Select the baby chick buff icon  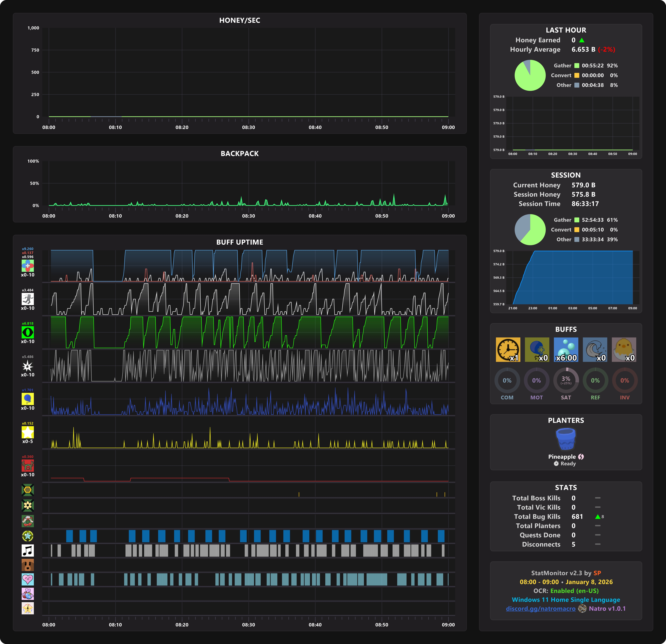pos(624,349)
